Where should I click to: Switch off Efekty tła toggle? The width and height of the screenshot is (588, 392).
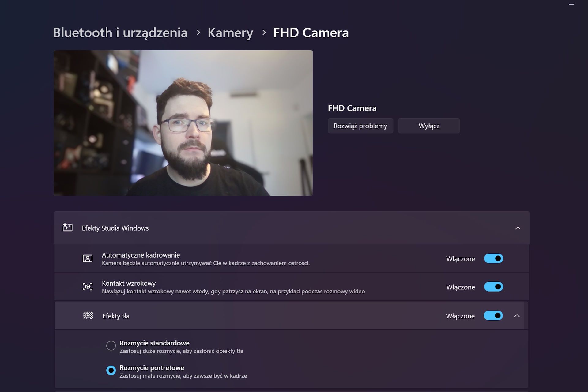tap(493, 315)
